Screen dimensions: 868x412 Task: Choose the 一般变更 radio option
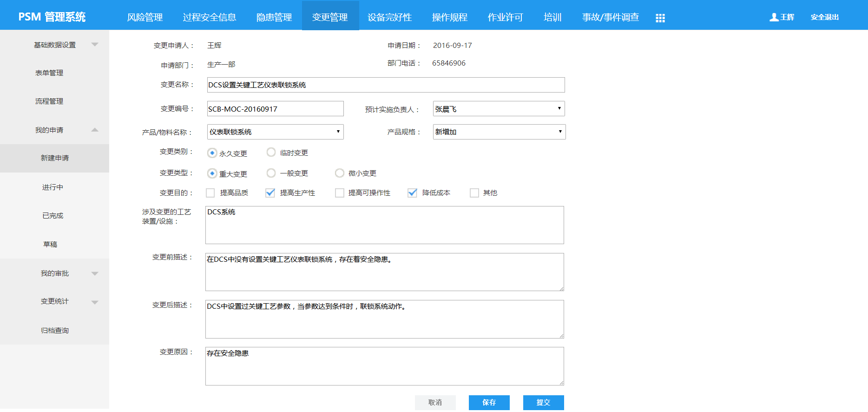click(x=271, y=173)
